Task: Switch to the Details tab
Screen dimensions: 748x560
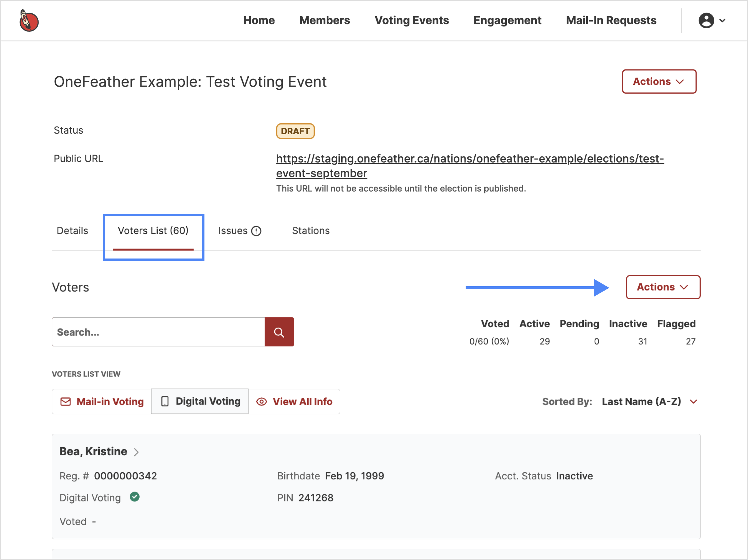Action: tap(72, 230)
